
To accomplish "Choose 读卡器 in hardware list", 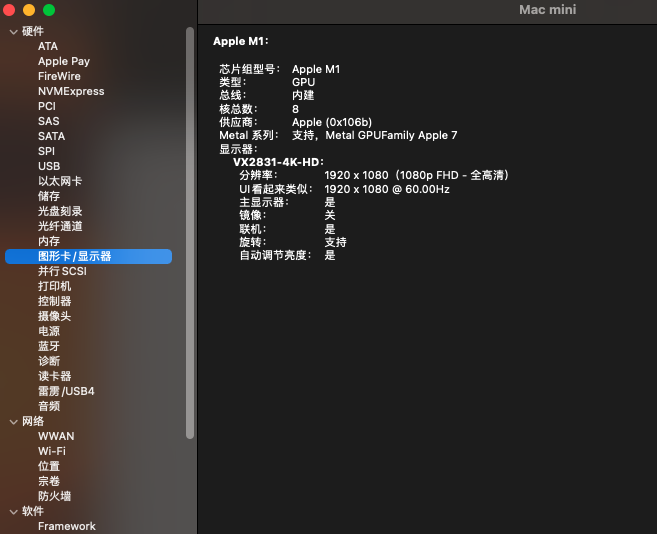I will pyautogui.click(x=54, y=376).
